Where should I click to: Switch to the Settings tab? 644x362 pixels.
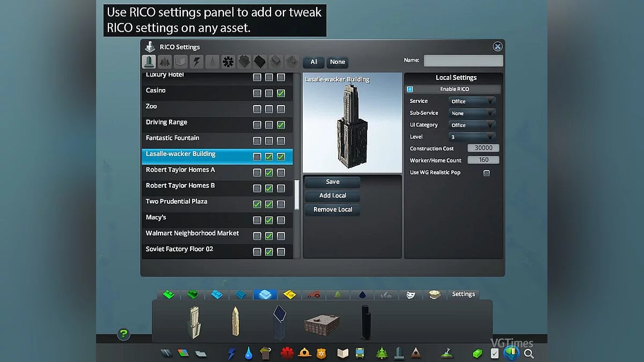[463, 294]
